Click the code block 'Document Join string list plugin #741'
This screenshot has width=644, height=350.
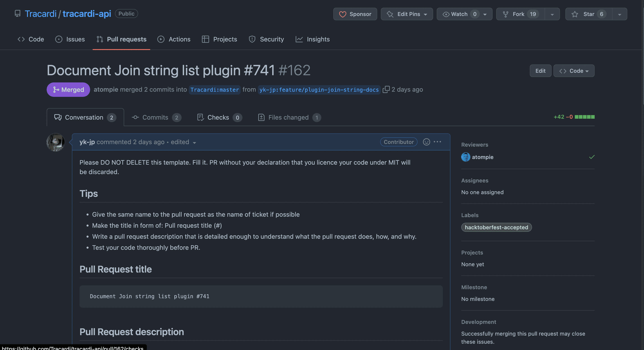coord(261,296)
